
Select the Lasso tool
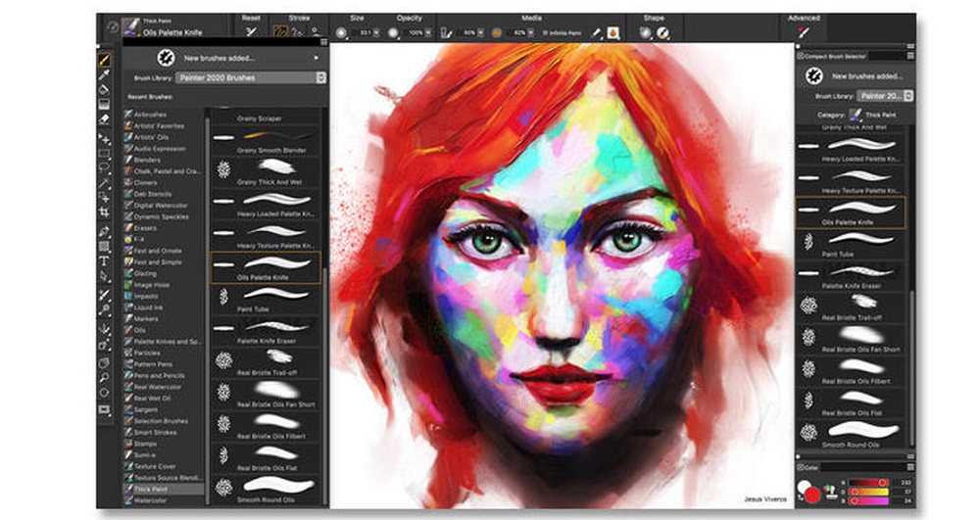[x=105, y=168]
